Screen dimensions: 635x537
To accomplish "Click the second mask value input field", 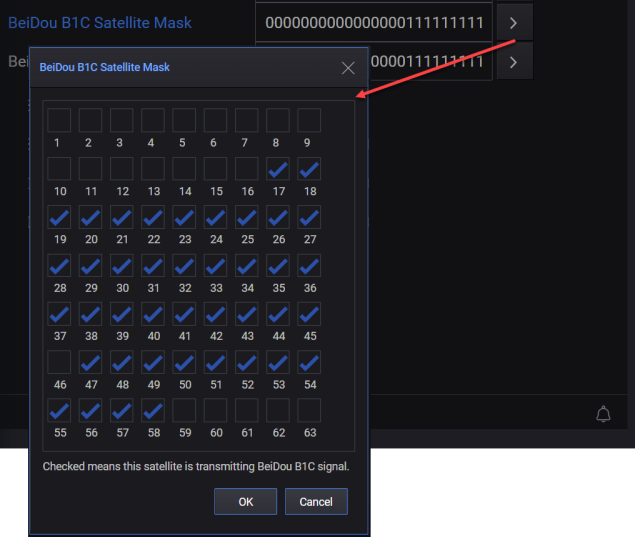I will [430, 62].
